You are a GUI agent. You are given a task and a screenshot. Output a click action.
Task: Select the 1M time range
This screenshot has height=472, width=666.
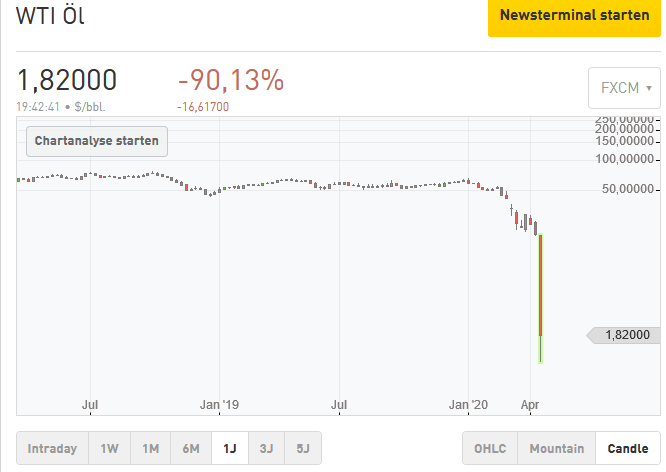coord(150,448)
